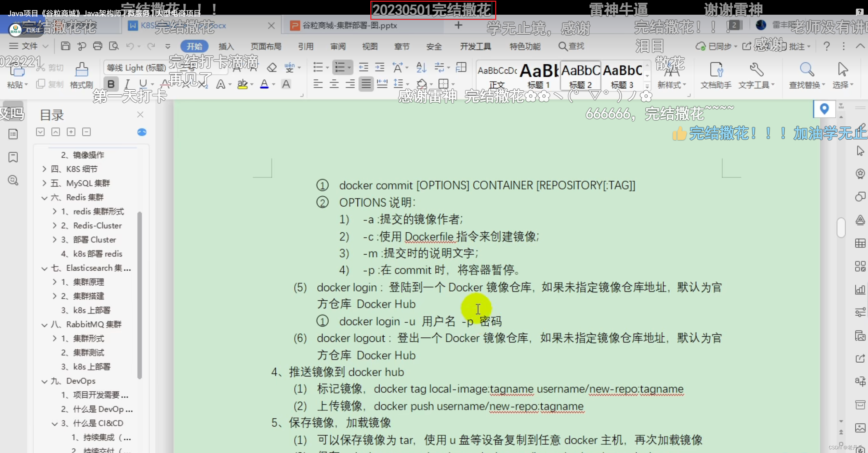Click the font color A swatch

click(264, 84)
